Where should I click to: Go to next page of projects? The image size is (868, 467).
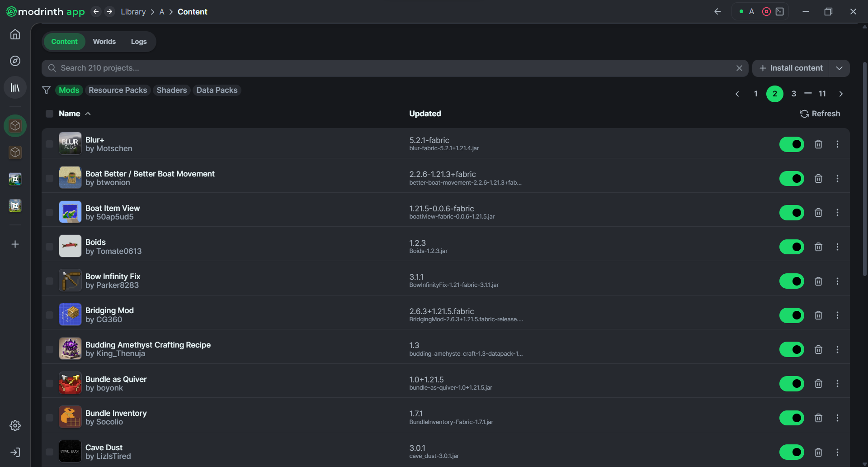pyautogui.click(x=841, y=94)
